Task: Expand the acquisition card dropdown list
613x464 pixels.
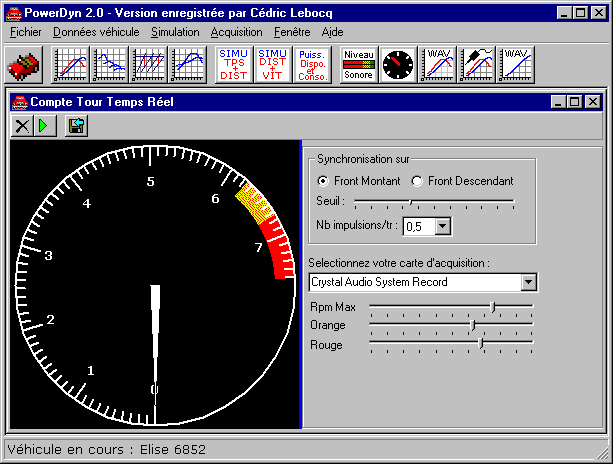Action: 529,282
